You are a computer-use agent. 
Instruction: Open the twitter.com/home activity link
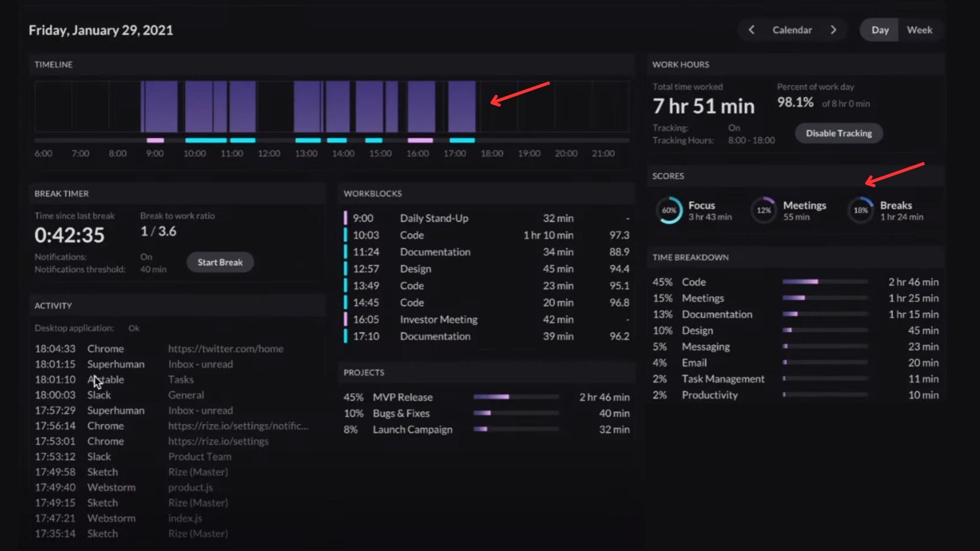point(226,349)
